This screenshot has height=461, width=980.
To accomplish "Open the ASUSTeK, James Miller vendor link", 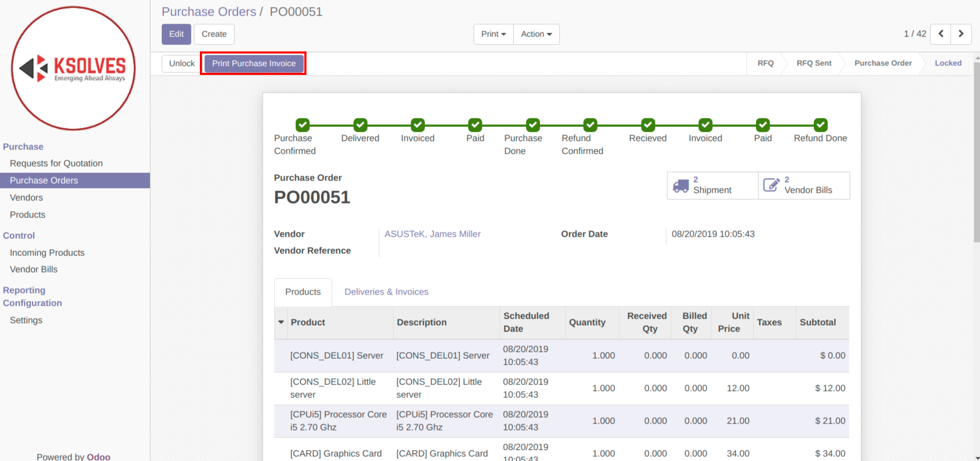I will 432,234.
